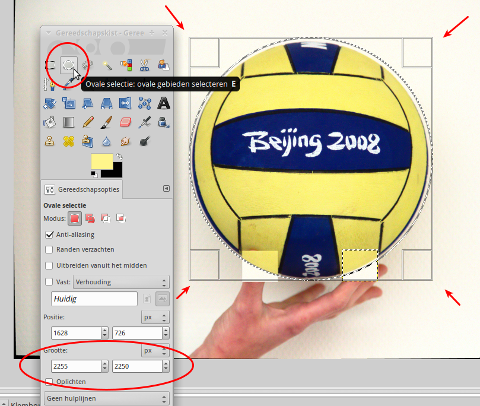Enable Uitbreiden vanuit het midden
This screenshot has height=406, width=480.
pyautogui.click(x=49, y=266)
